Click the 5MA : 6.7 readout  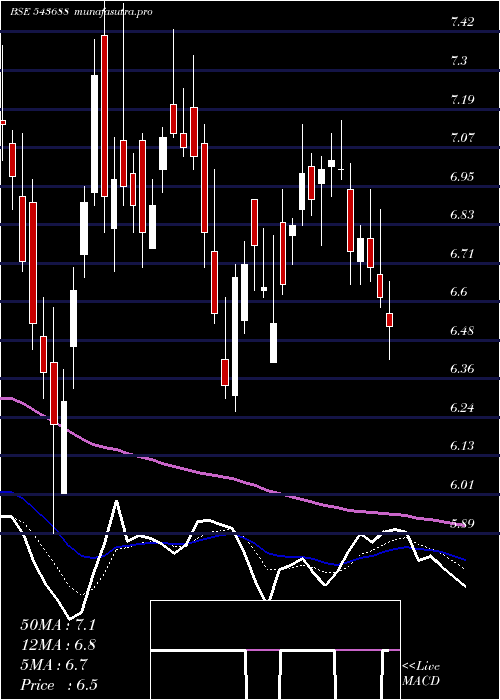(x=55, y=665)
